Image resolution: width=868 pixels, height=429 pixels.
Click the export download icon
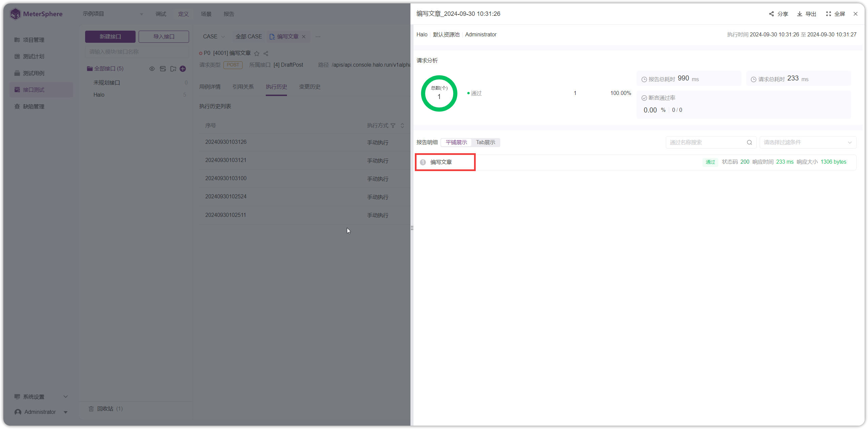tap(799, 14)
